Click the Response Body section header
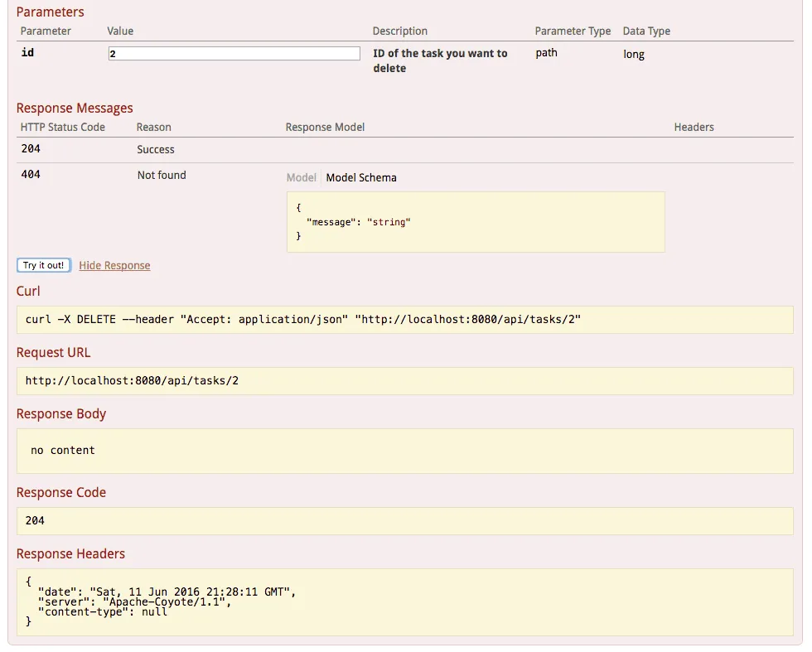 point(60,413)
